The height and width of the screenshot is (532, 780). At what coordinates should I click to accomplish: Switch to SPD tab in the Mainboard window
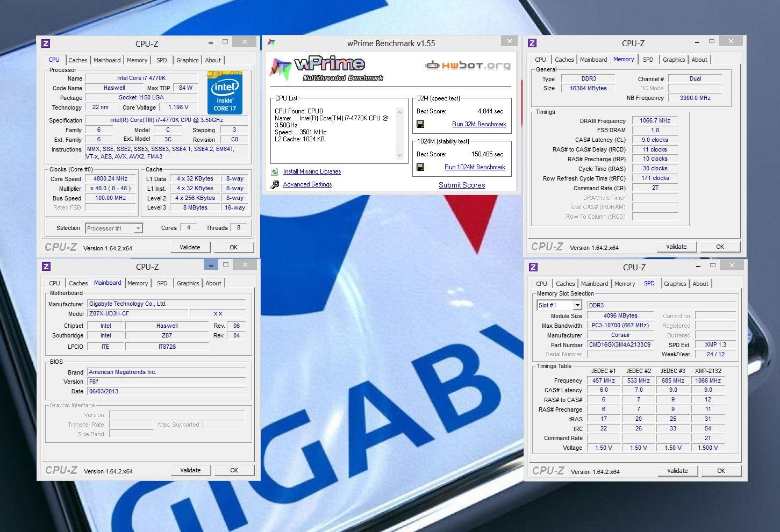tap(162, 283)
